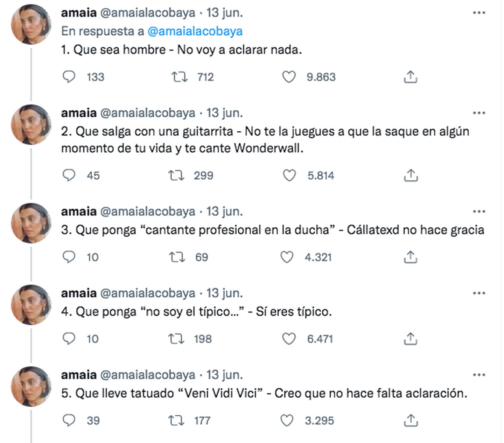
Task: Open amaia's avatar on "Veni Vidi Vici" tweet
Action: pos(31,386)
